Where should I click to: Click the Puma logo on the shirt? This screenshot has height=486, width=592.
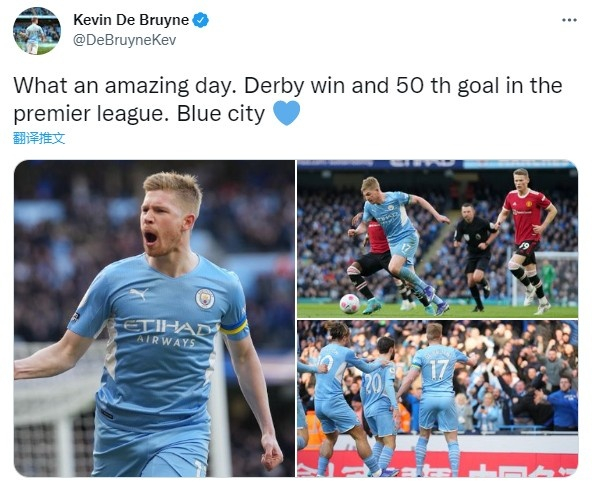pyautogui.click(x=139, y=293)
